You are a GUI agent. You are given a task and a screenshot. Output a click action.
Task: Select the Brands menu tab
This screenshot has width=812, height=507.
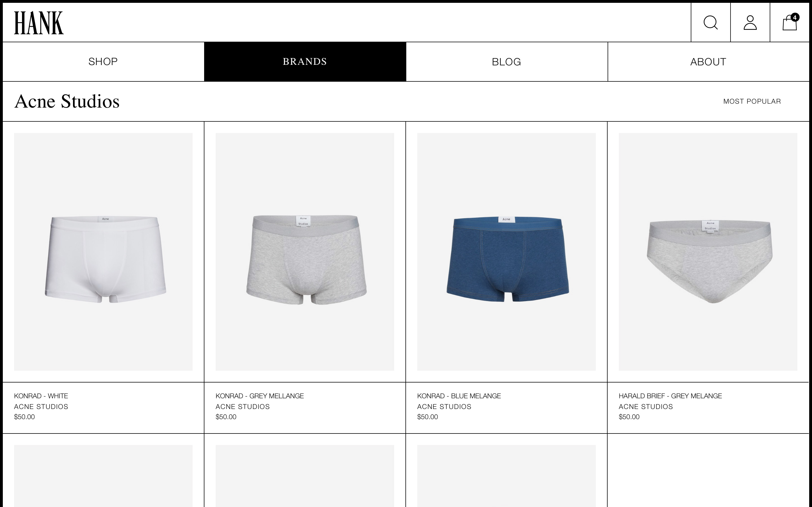pyautogui.click(x=305, y=62)
